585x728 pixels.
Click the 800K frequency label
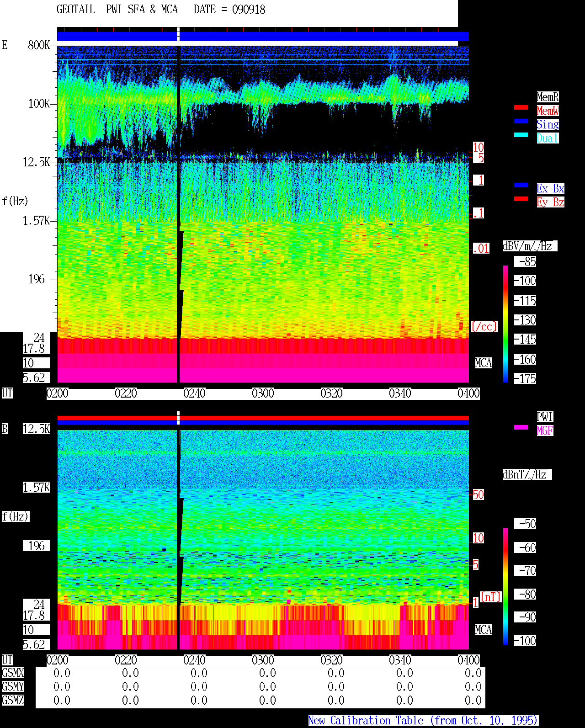point(39,45)
